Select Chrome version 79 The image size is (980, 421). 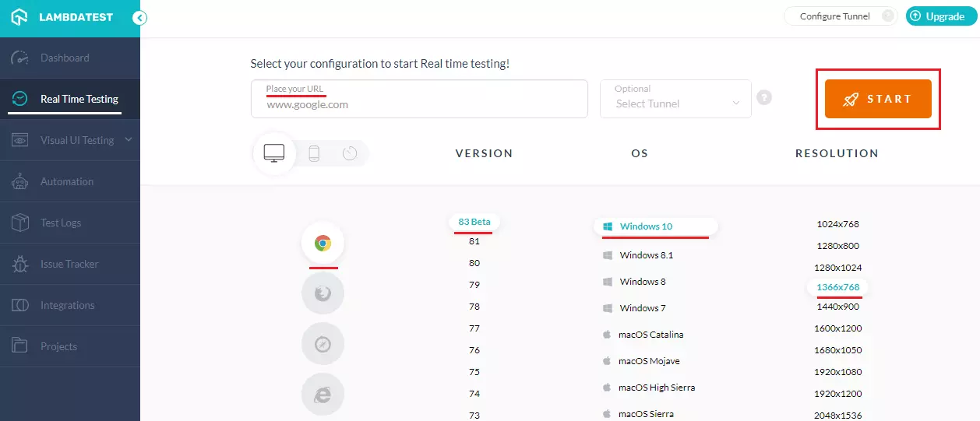(x=474, y=285)
